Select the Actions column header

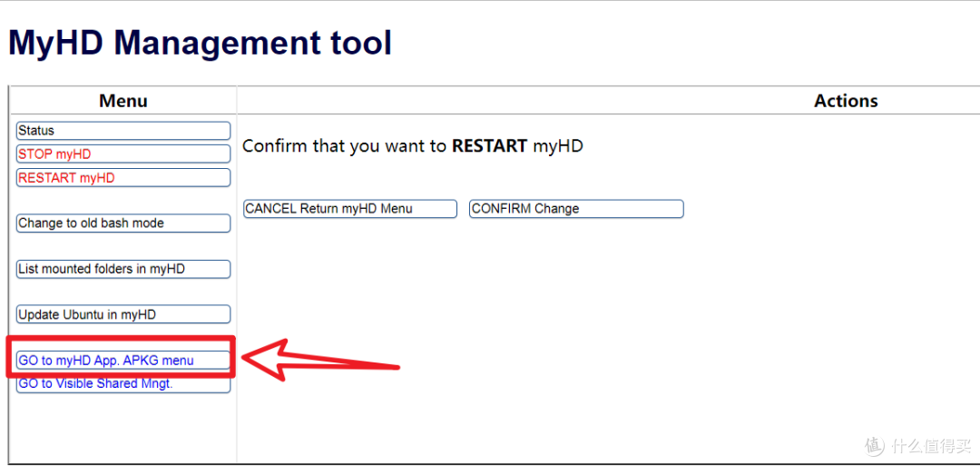click(x=845, y=101)
